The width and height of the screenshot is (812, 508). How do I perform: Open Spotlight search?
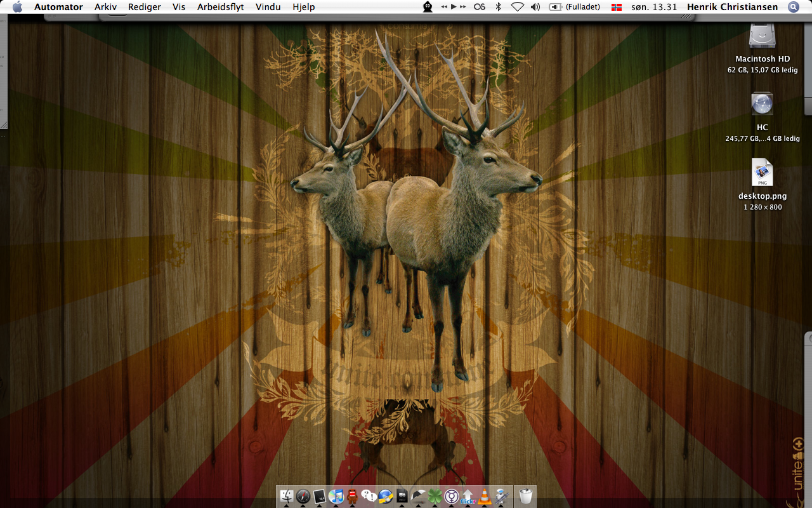click(793, 7)
